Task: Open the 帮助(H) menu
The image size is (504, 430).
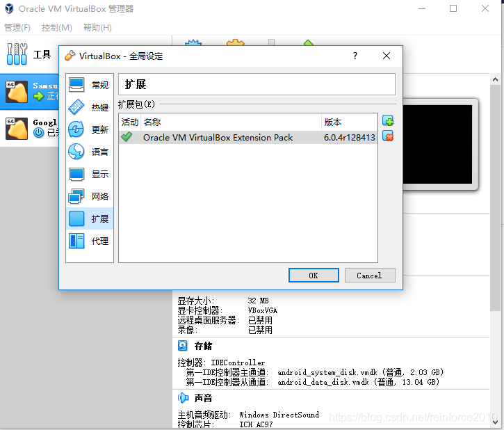Action: tap(97, 28)
